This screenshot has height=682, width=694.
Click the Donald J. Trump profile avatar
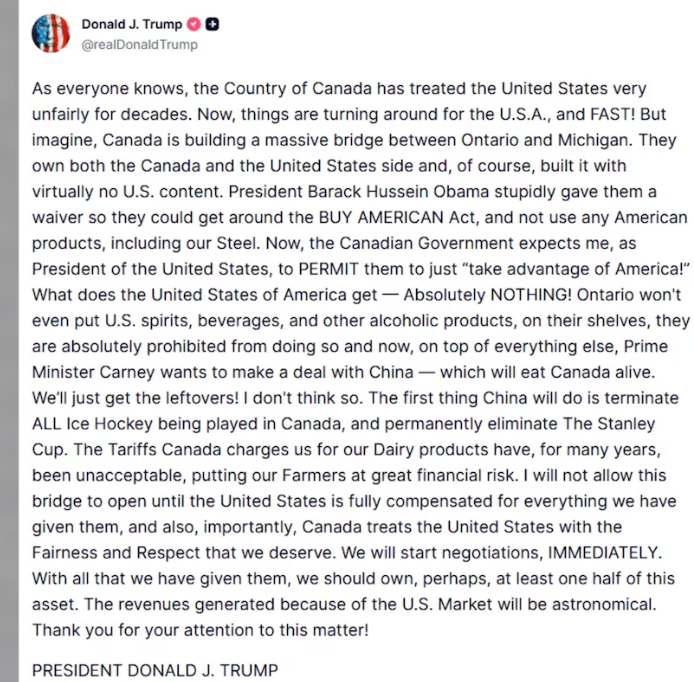click(x=51, y=33)
